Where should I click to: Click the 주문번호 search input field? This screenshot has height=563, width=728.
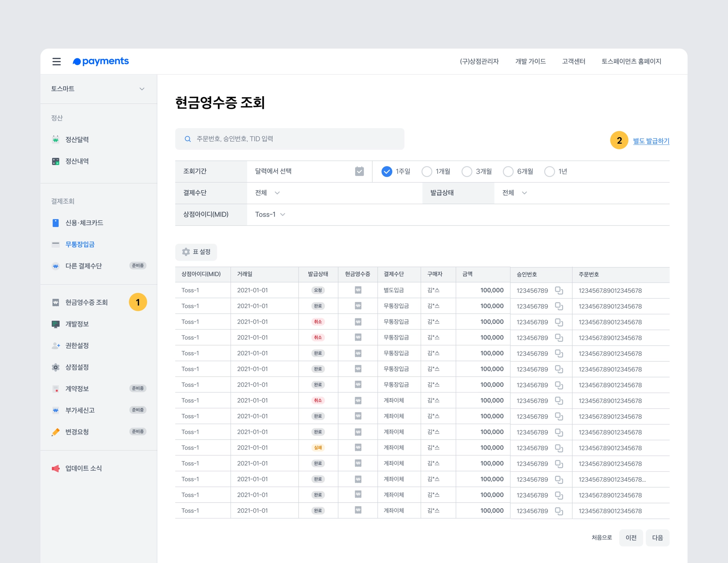[x=295, y=139]
